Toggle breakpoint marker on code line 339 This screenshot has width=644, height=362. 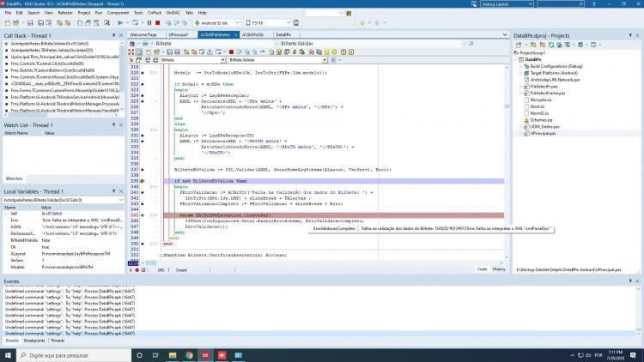coord(143,181)
